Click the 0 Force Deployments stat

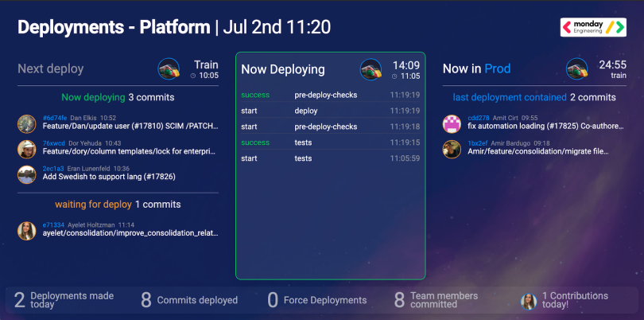tap(316, 300)
